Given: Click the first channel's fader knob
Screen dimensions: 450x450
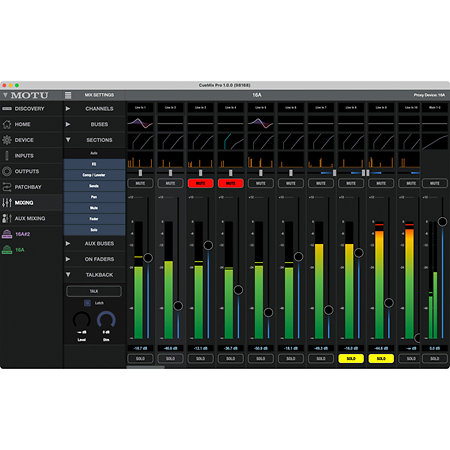Looking at the screenshot, I should pos(148,258).
